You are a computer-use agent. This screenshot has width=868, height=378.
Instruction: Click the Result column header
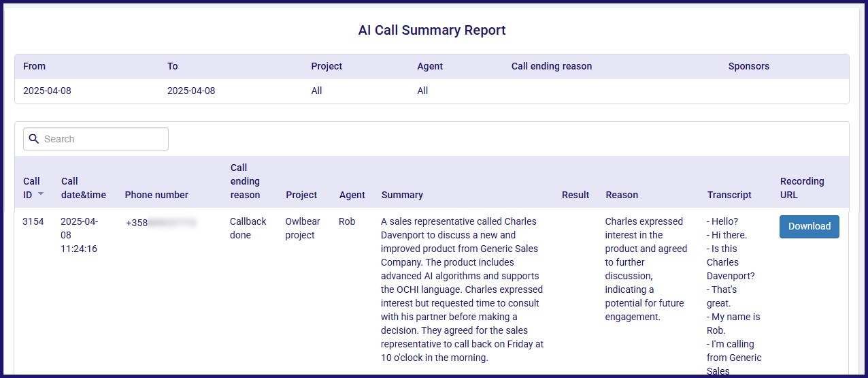click(x=575, y=195)
